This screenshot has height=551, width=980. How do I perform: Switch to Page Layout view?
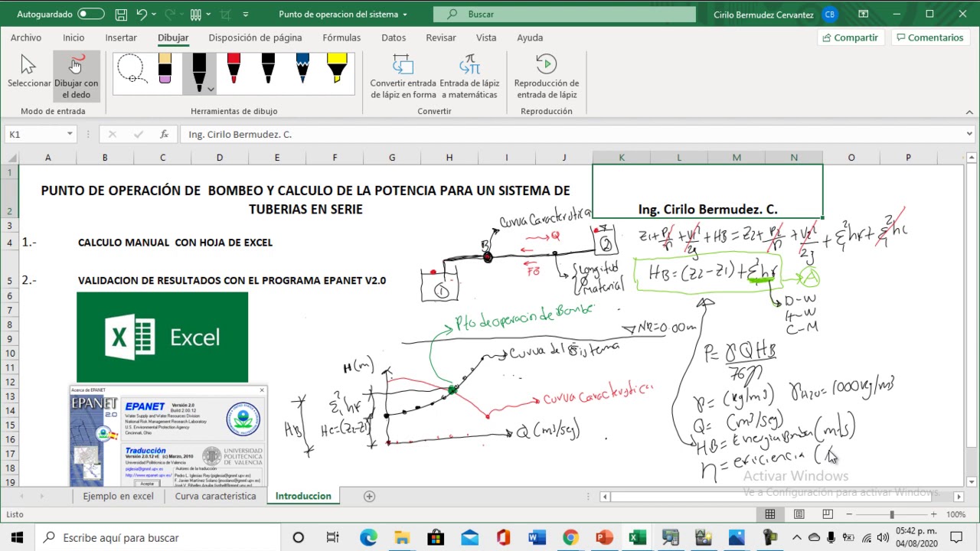coord(799,514)
